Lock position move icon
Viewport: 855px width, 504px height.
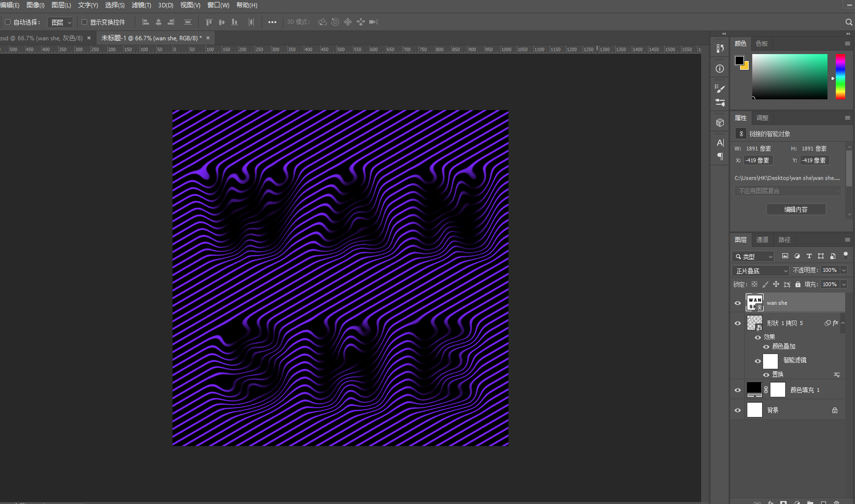tap(776, 284)
